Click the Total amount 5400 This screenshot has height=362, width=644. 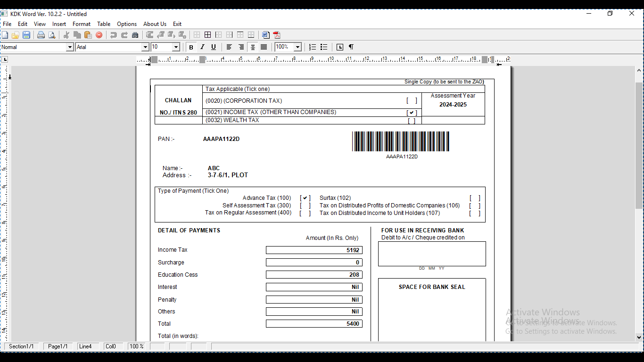tap(353, 324)
